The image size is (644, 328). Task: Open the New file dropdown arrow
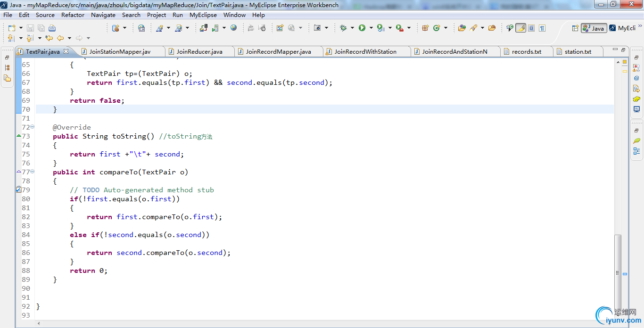(21, 28)
